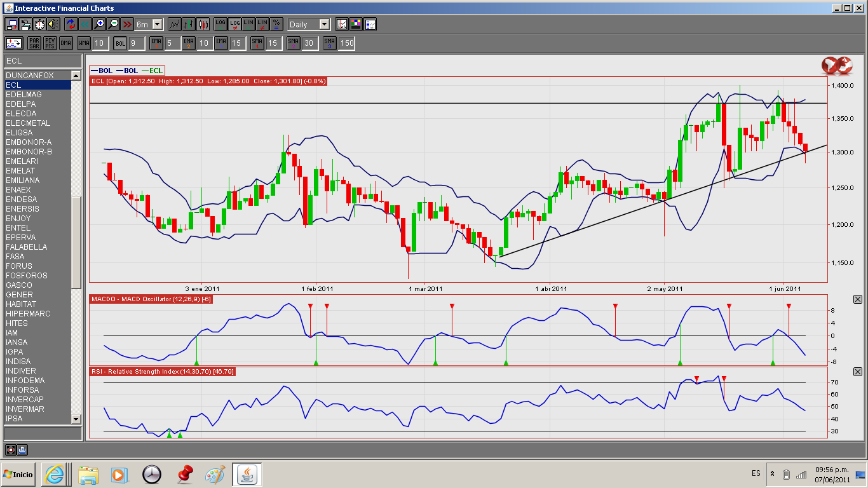Toggle the EMA 1 indicator

pyautogui.click(x=156, y=43)
